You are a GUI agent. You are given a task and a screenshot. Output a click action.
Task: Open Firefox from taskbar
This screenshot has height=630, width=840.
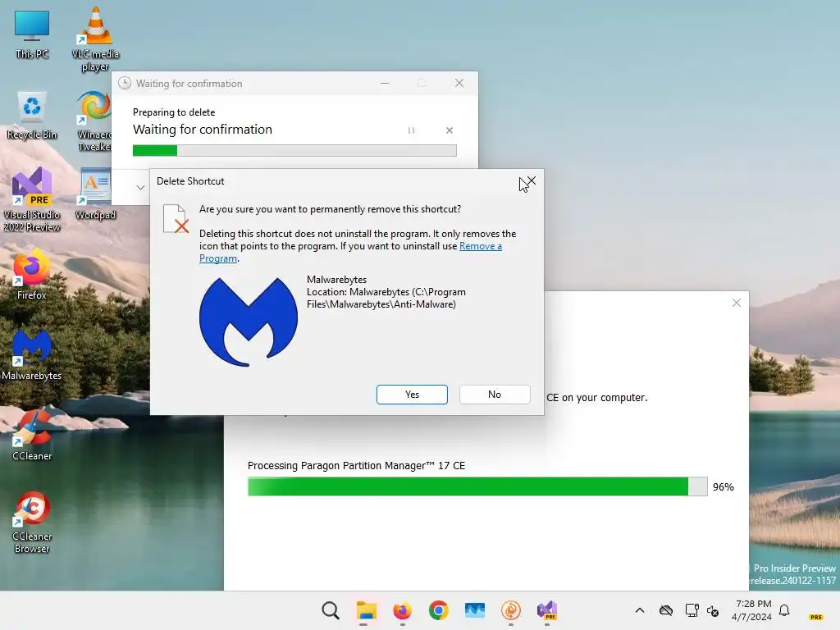tap(402, 610)
